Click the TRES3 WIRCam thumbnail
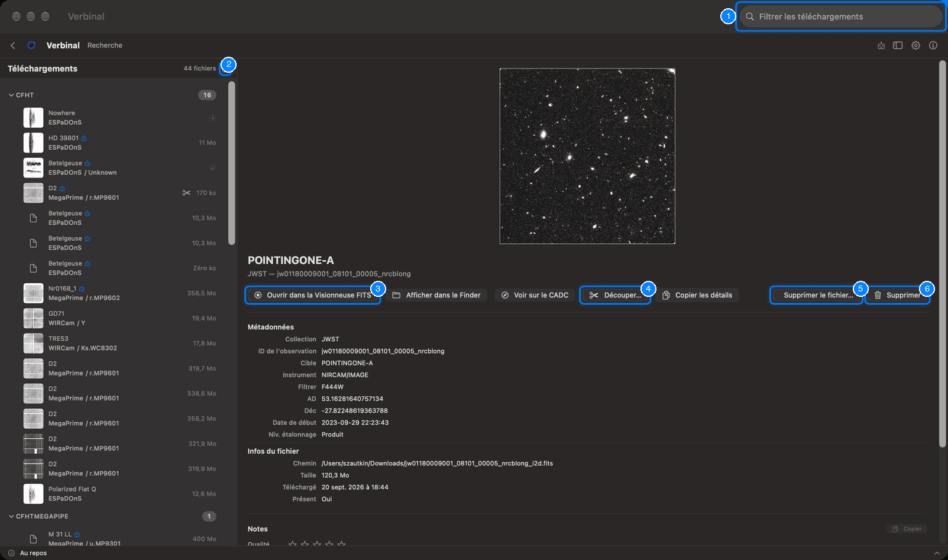The image size is (948, 560). 33,344
